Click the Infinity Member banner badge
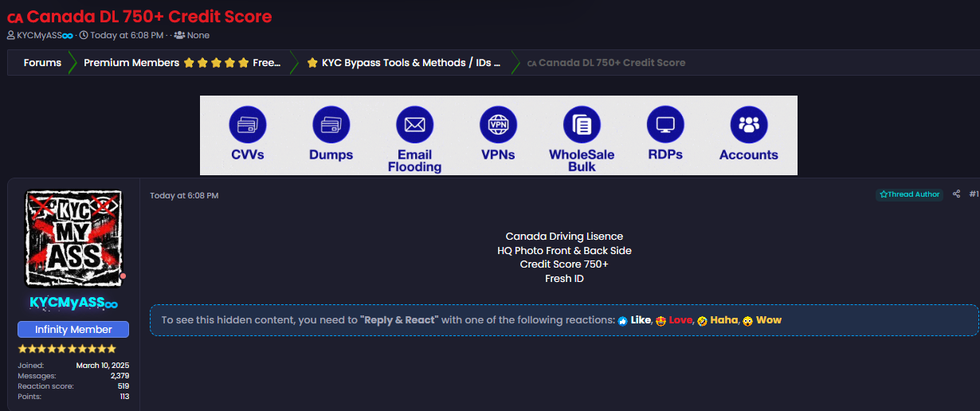980x411 pixels. (x=73, y=330)
